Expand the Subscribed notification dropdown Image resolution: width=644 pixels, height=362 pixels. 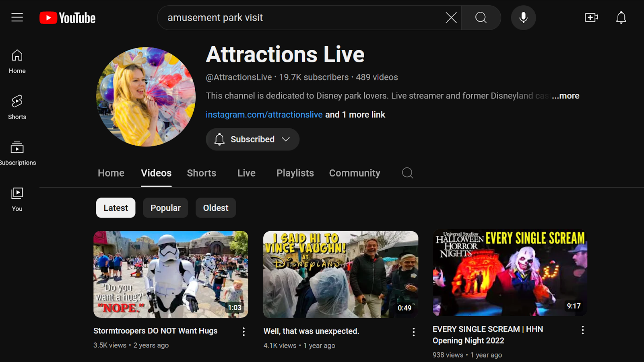click(x=252, y=139)
